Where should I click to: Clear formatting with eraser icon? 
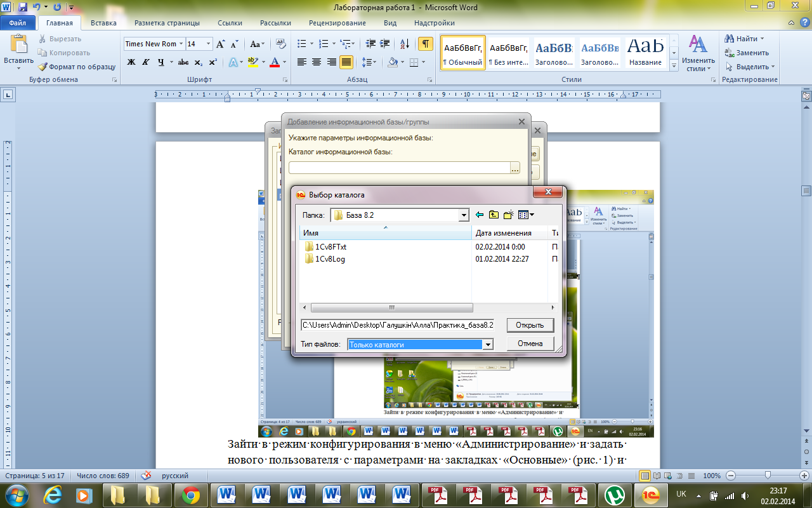click(x=282, y=44)
